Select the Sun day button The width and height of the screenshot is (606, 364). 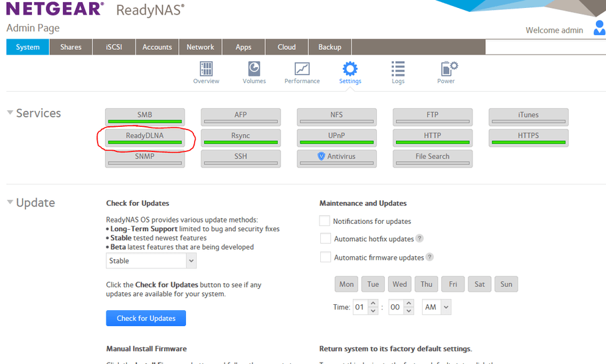[506, 284]
